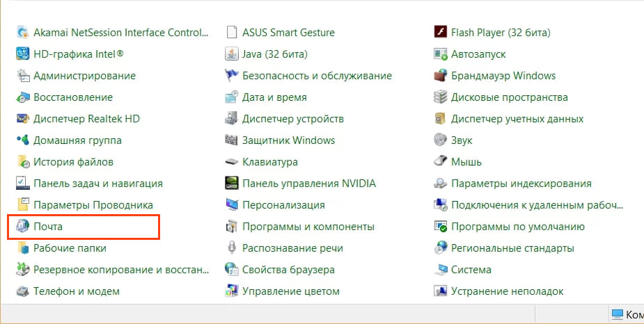Open the Брандмауэр Windows icon
Image resolution: width=644 pixels, height=324 pixels.
coord(440,76)
